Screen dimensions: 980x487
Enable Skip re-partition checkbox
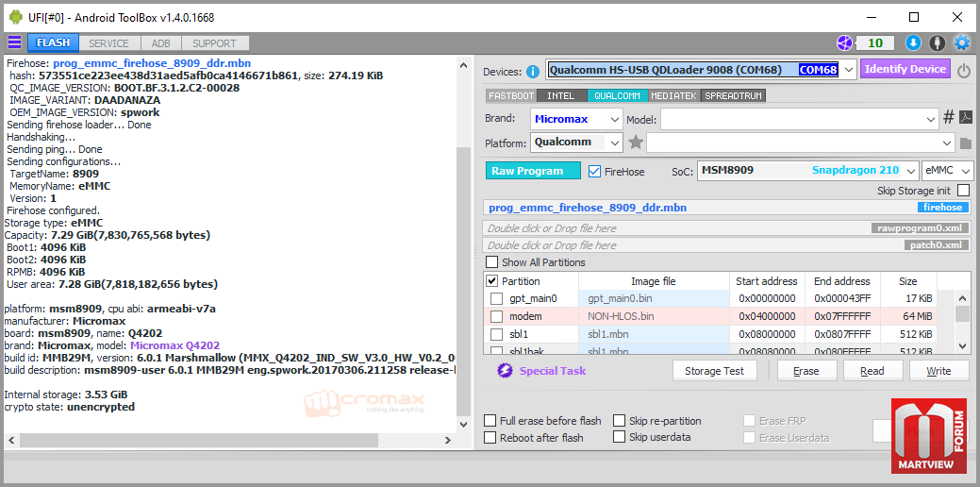pos(620,420)
